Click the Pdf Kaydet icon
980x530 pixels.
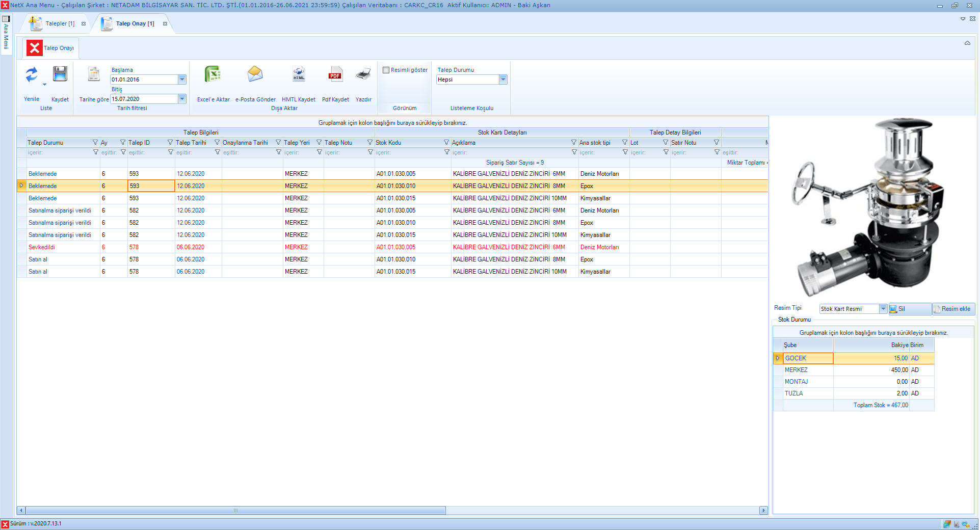[x=335, y=75]
